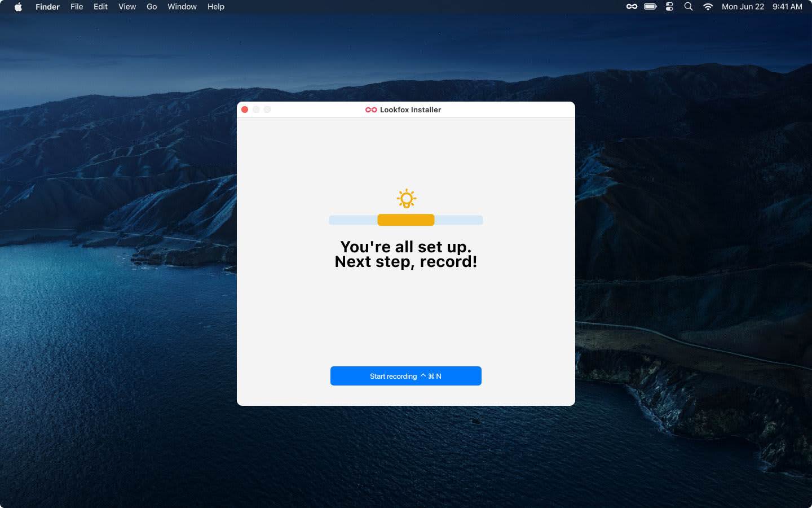Image resolution: width=812 pixels, height=508 pixels.
Task: Start recording with the blue button
Action: [x=406, y=376]
